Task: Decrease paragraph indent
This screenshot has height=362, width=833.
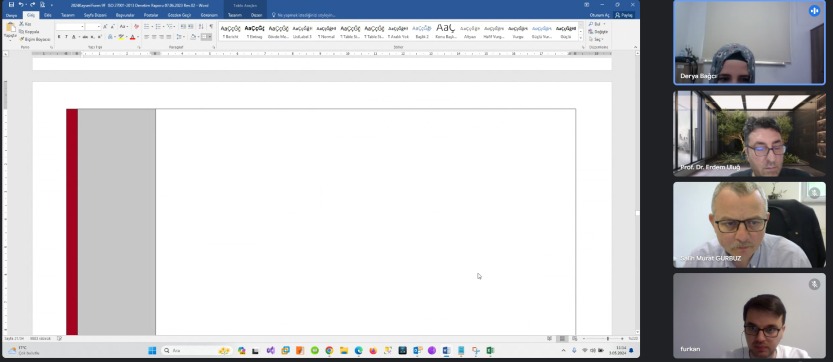Action: pos(183,26)
